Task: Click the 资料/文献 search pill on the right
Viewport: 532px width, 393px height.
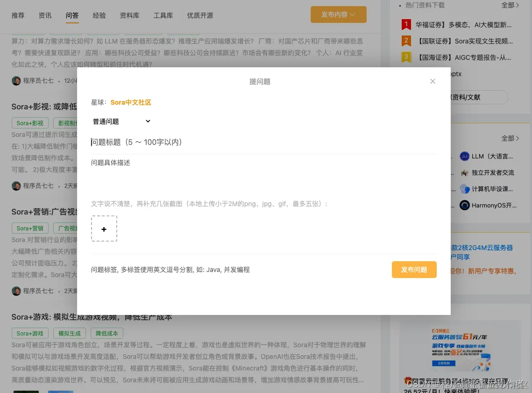Action: (478, 97)
